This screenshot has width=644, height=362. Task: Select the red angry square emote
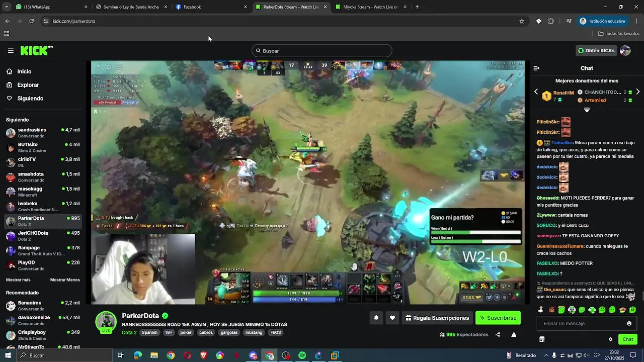[551, 310]
